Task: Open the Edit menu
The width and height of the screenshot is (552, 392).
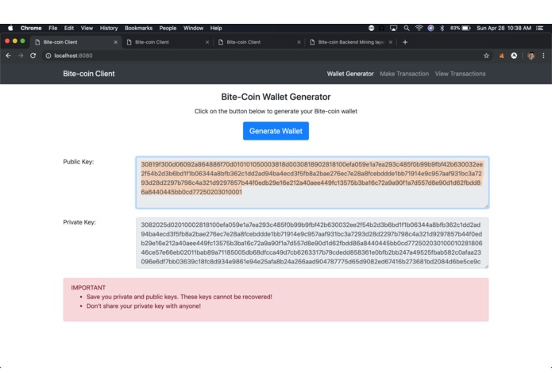Action: [x=69, y=28]
